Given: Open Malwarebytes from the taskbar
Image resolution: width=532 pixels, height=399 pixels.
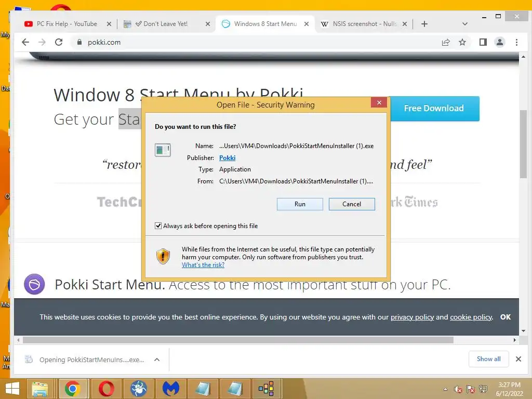Looking at the screenshot, I should tap(170, 389).
